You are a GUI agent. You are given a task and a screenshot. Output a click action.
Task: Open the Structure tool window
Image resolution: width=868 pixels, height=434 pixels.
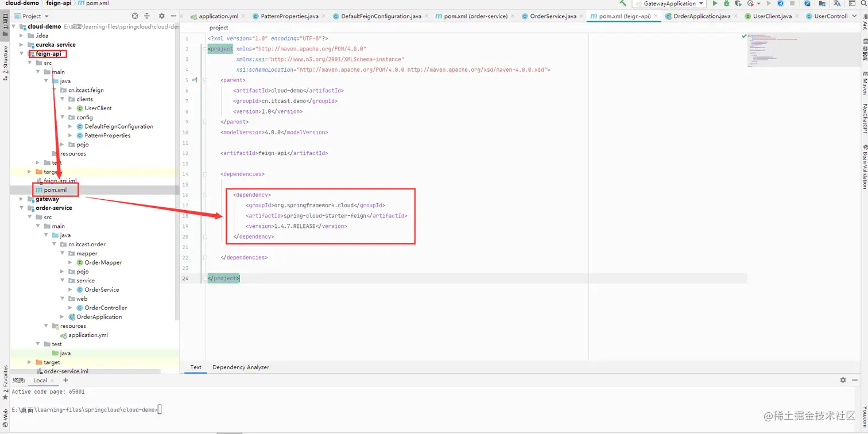(x=5, y=63)
